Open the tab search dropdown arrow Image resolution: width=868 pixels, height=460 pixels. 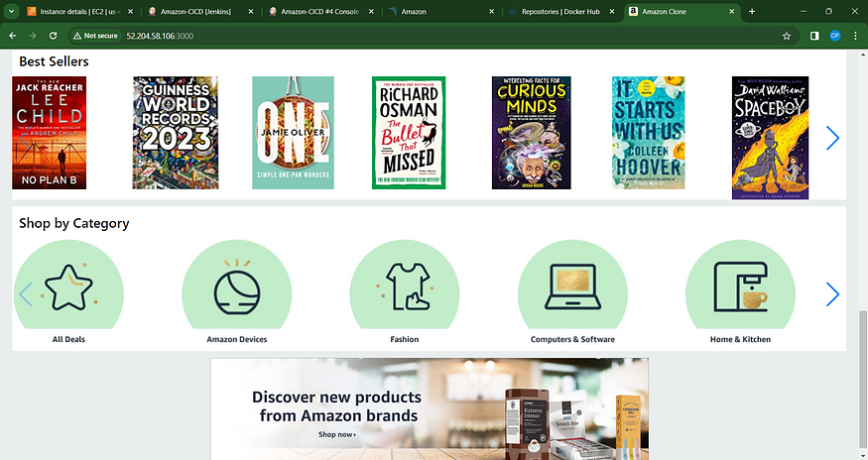pyautogui.click(x=11, y=11)
